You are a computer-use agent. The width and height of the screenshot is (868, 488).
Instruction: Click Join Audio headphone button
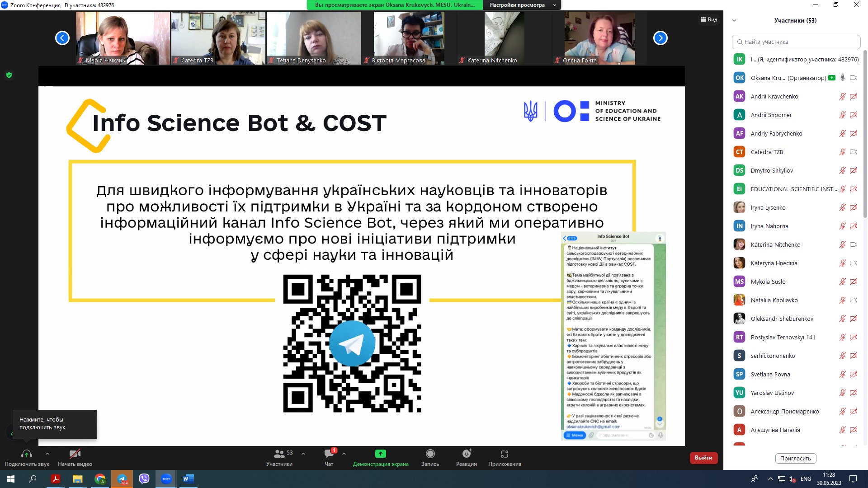click(x=27, y=454)
